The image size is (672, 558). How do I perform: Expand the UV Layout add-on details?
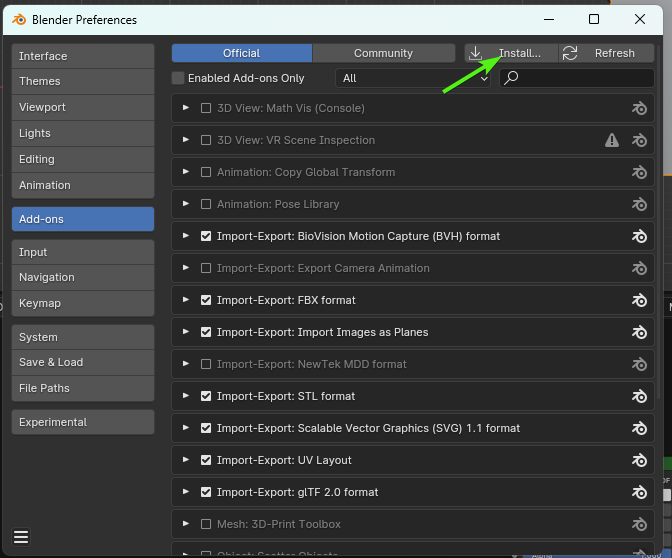[x=186, y=460]
